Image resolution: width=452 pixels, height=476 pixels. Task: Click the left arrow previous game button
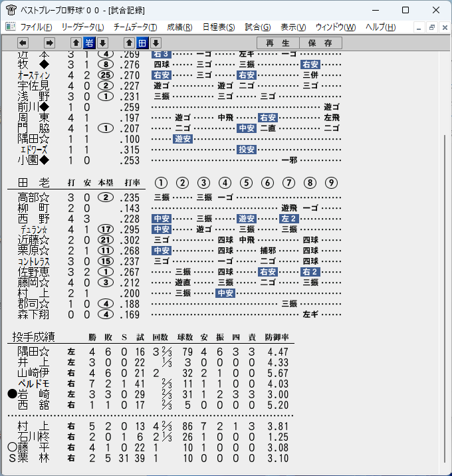(23, 43)
